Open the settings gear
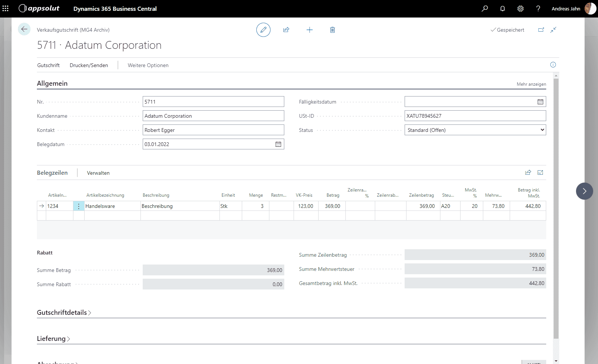 (521, 9)
